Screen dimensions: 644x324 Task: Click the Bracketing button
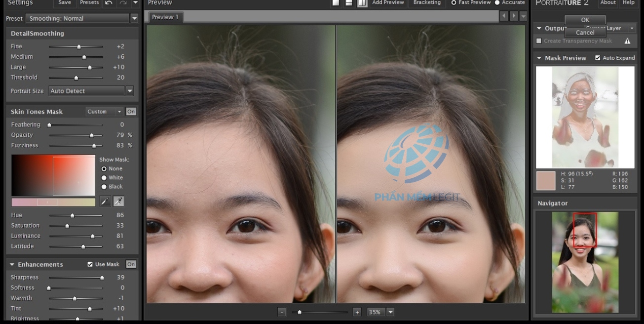(x=427, y=3)
